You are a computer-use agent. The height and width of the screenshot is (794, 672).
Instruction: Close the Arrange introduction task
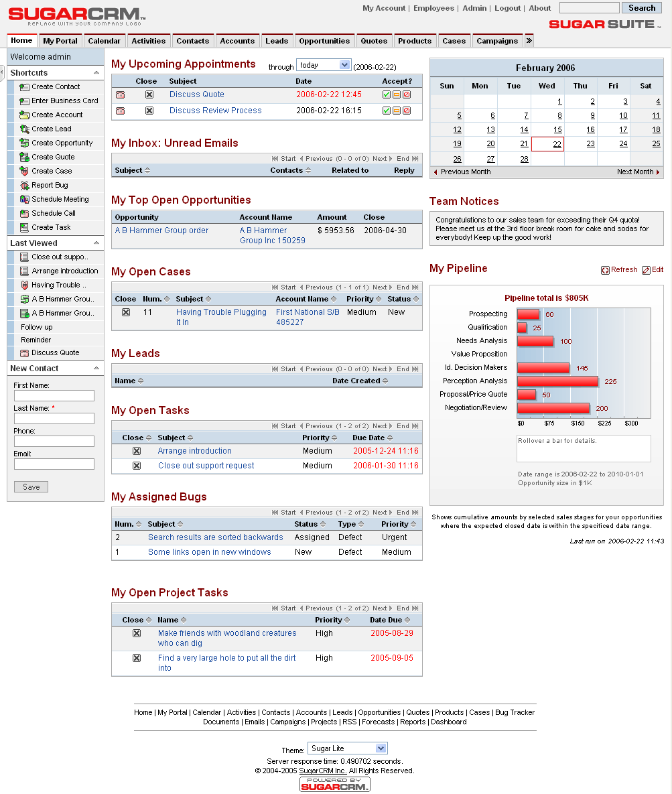(x=137, y=451)
